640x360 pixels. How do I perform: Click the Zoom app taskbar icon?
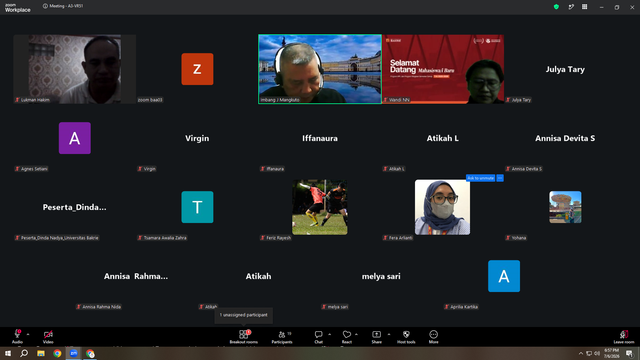click(74, 353)
